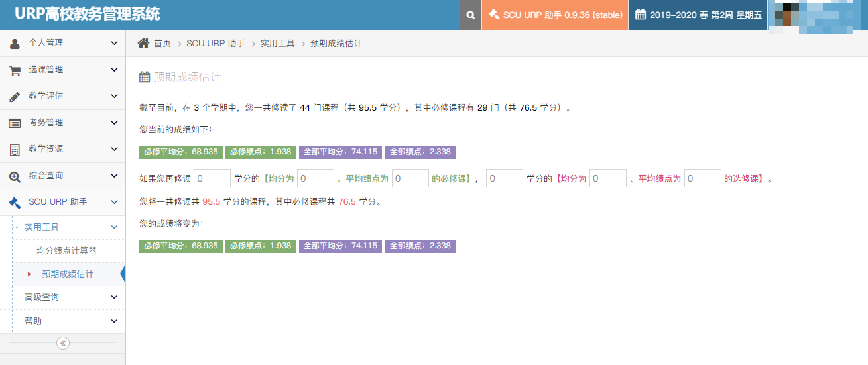Open SCU URP 助手 sidebar menu

click(x=62, y=202)
